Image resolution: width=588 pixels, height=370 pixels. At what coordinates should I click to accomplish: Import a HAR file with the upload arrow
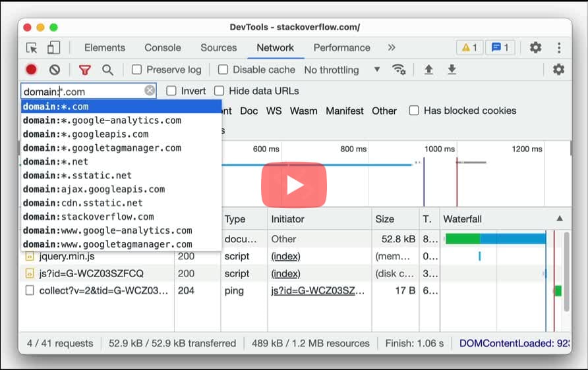(428, 70)
